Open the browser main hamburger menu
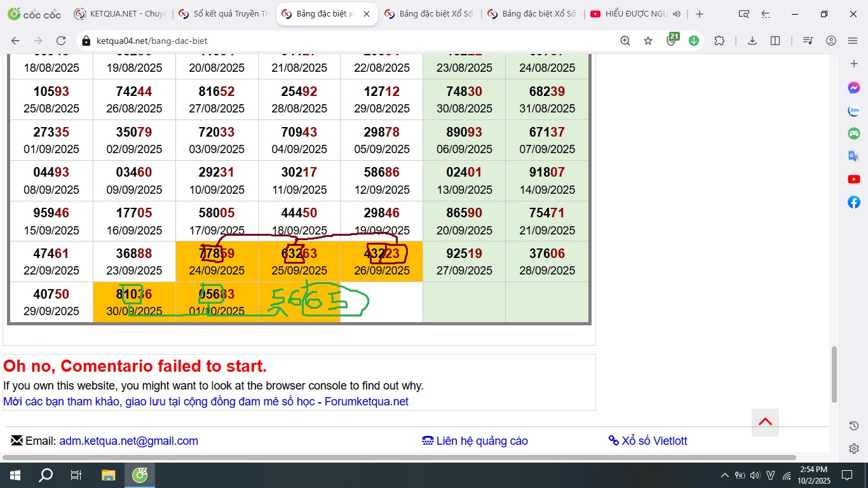868x488 pixels. point(853,41)
